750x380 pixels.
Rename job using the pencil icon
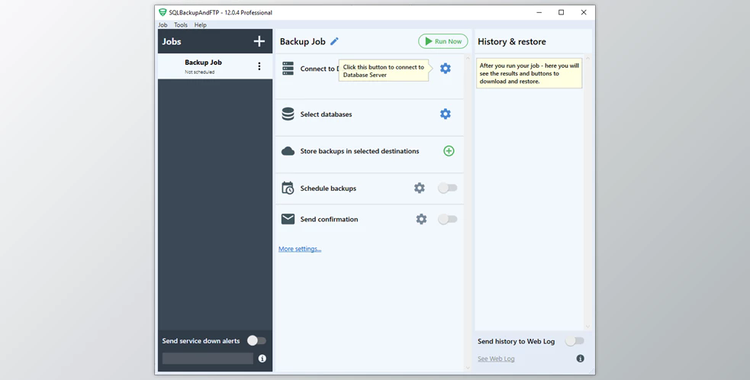click(334, 41)
